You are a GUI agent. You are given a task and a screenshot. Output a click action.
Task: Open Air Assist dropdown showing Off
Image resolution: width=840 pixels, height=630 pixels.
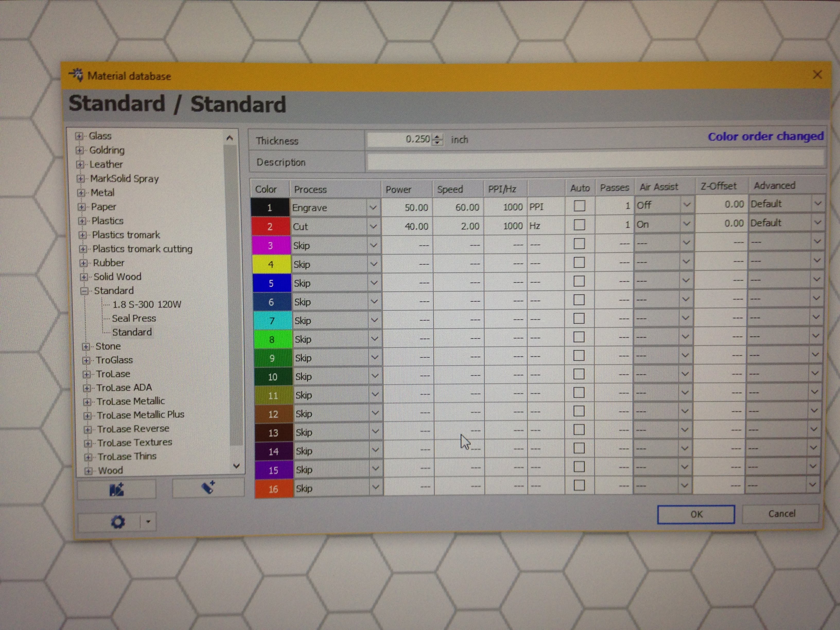click(687, 205)
